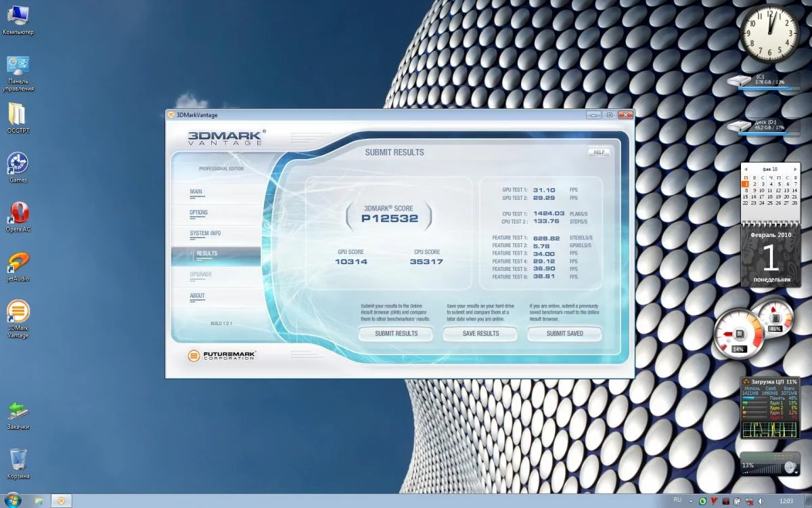Select the OCCTPT folder icon
The width and height of the screenshot is (812, 508).
click(x=18, y=117)
